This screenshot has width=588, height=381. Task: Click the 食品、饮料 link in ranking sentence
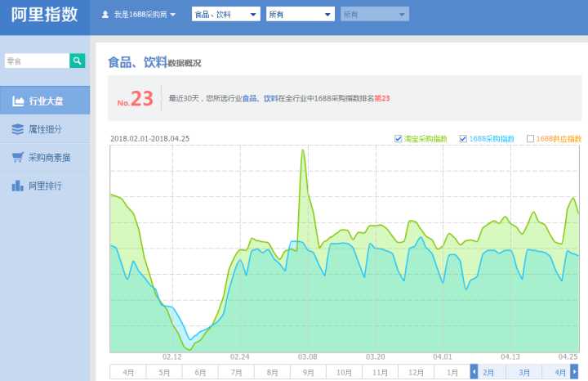[x=261, y=99]
